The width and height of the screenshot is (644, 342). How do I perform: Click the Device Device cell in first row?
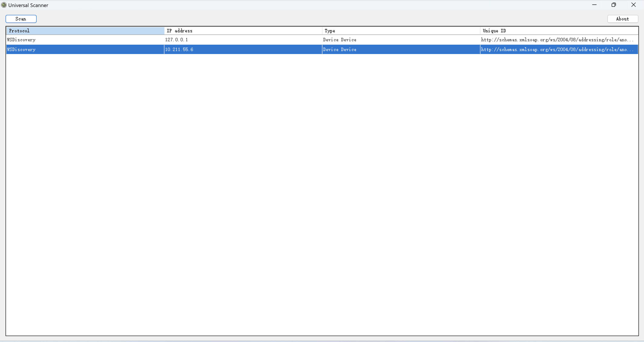point(339,39)
